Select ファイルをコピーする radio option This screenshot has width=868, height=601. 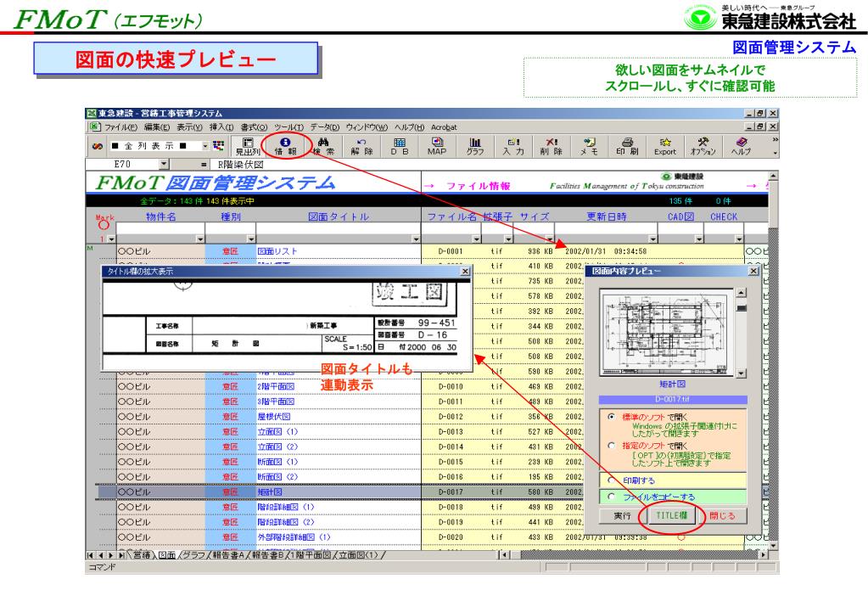(x=611, y=497)
